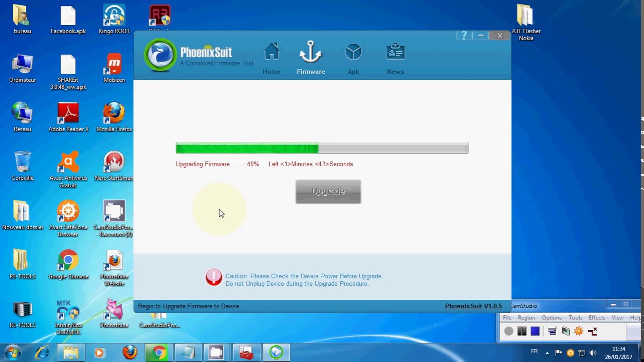Screen dimensions: 644x362
Task: Select the Avast Antivirus Gratuit shortcut
Action: coord(68,170)
